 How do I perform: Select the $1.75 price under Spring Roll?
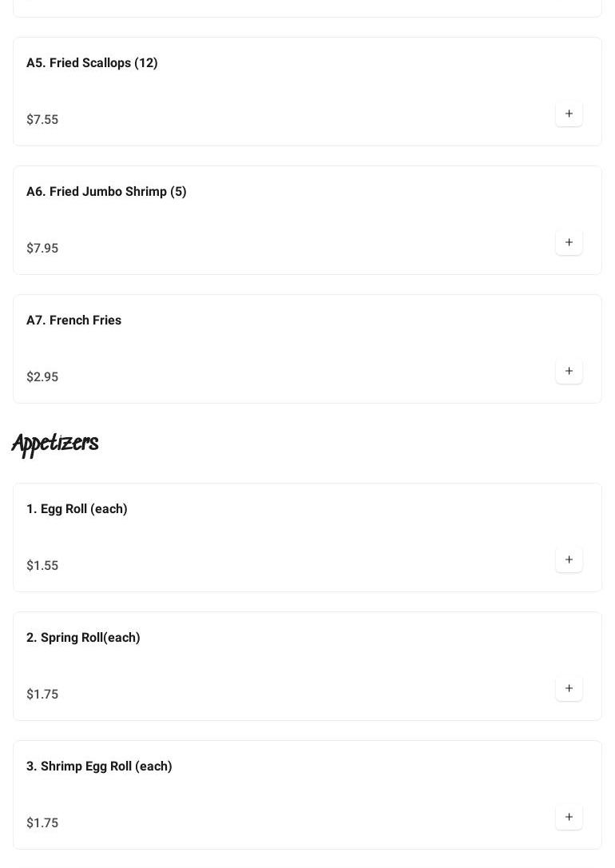pos(42,695)
